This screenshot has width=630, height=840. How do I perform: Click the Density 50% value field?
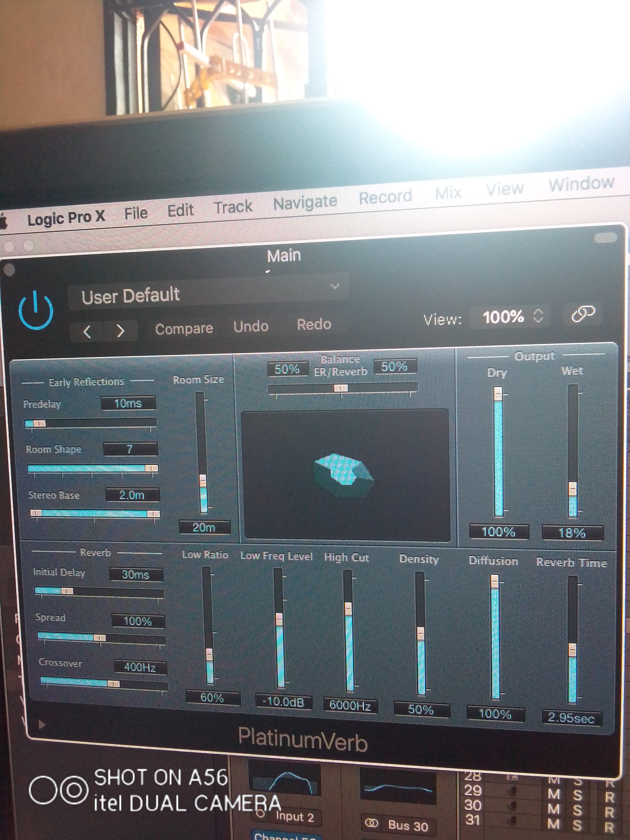point(422,709)
